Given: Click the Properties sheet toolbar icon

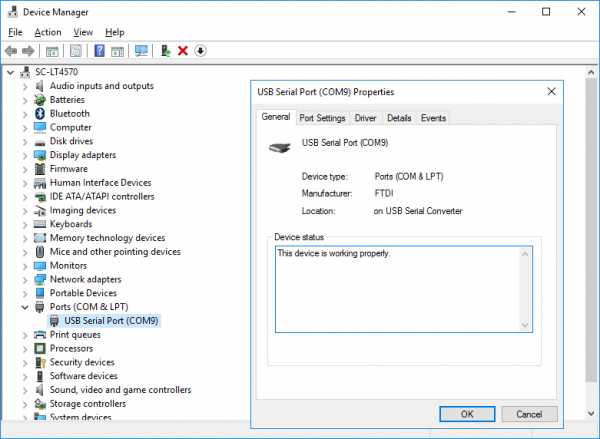Looking at the screenshot, I should tap(75, 51).
